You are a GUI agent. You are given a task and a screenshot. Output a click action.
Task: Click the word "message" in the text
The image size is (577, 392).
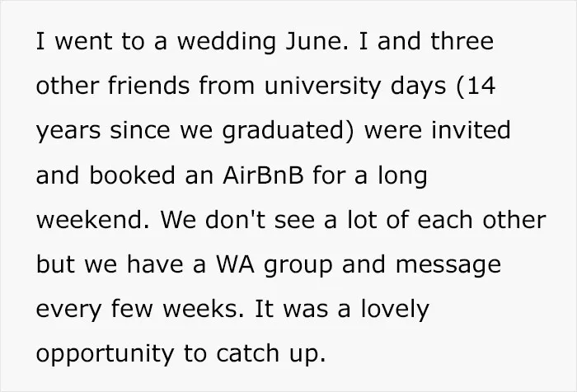click(448, 266)
